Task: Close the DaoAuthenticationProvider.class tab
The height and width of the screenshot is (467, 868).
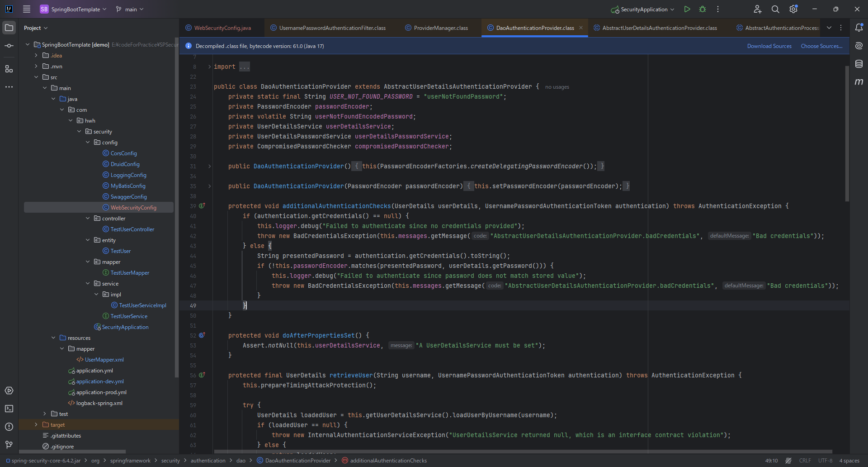Action: click(581, 28)
